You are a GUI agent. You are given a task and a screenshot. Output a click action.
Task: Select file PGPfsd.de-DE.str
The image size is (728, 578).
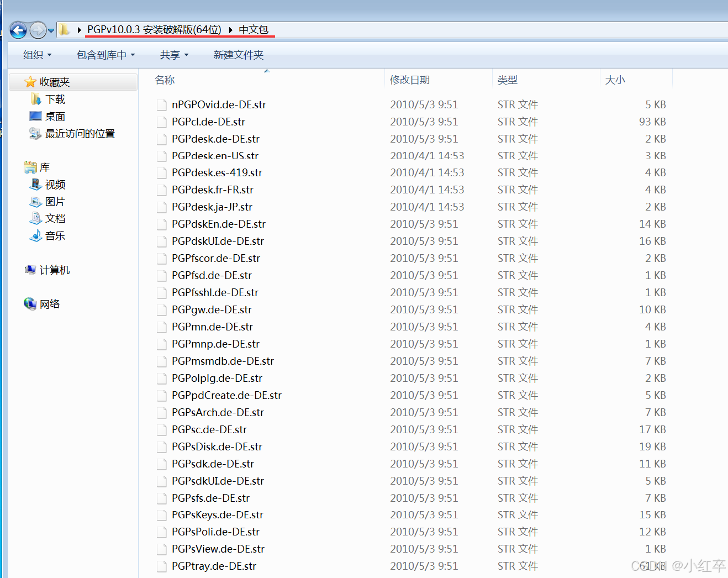click(x=212, y=276)
